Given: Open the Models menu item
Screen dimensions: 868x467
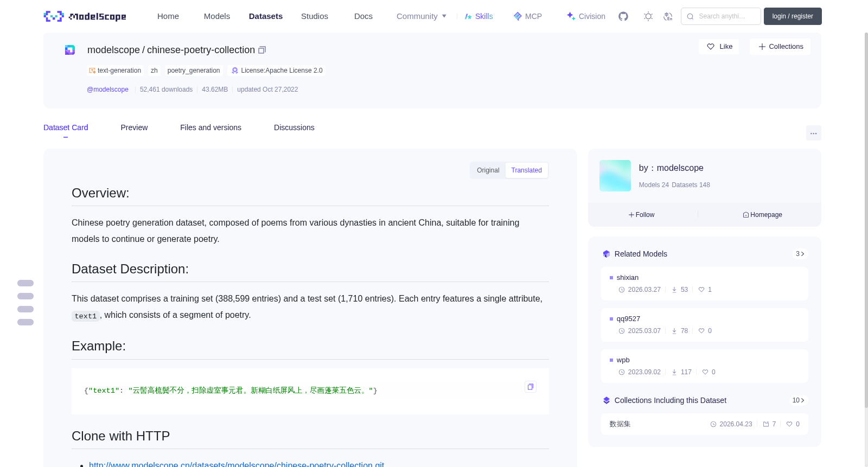Looking at the screenshot, I should (217, 16).
